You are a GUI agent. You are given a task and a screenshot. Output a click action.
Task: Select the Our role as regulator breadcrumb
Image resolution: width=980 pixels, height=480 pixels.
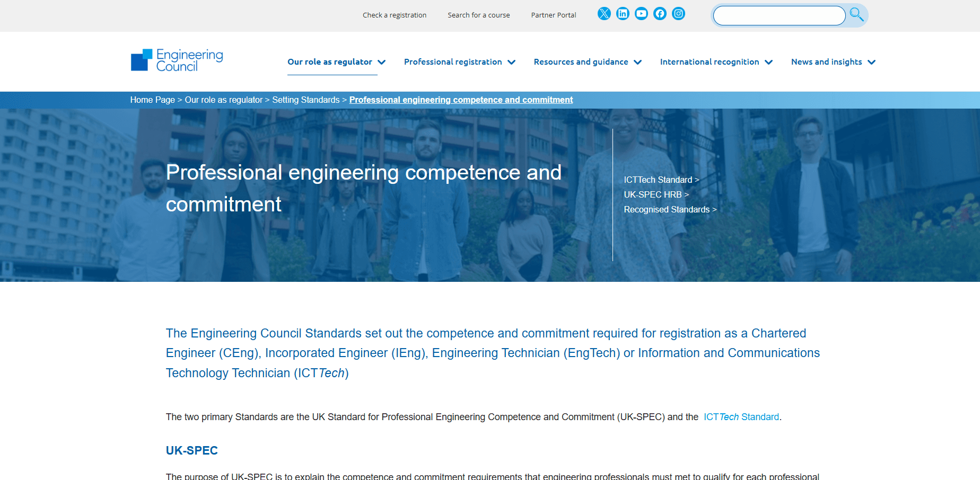point(224,100)
